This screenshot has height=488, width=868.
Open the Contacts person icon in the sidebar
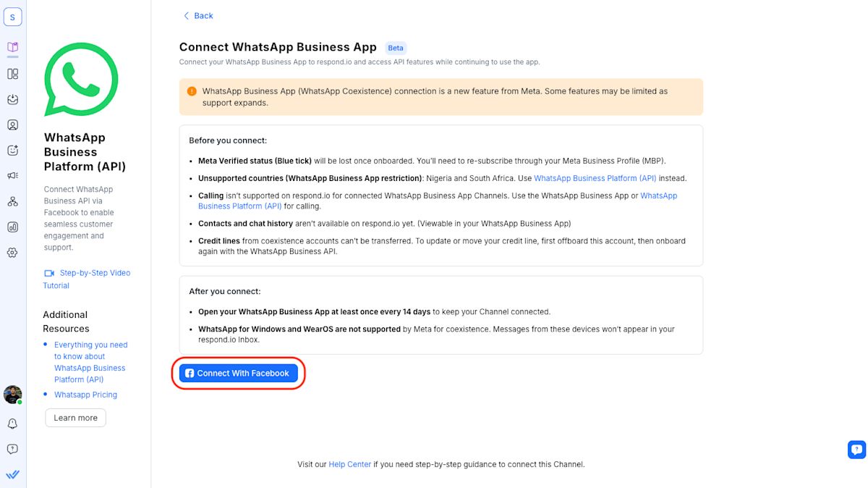12,125
